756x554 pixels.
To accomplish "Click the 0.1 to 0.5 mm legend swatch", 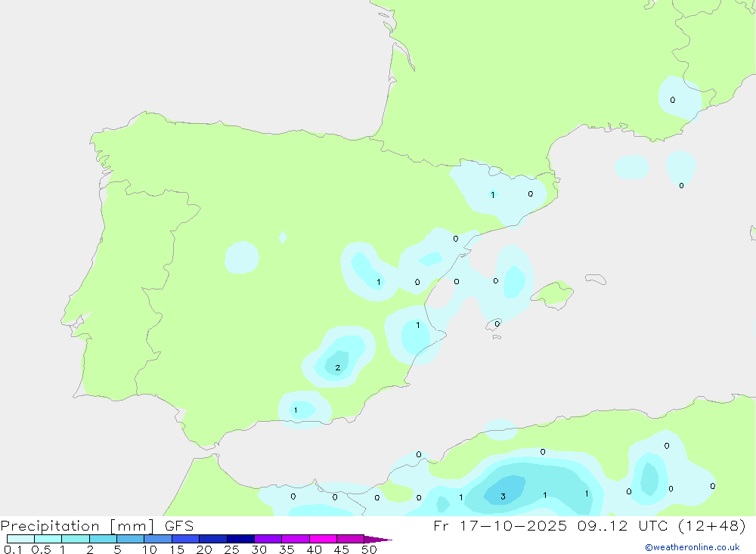I will coord(20,539).
